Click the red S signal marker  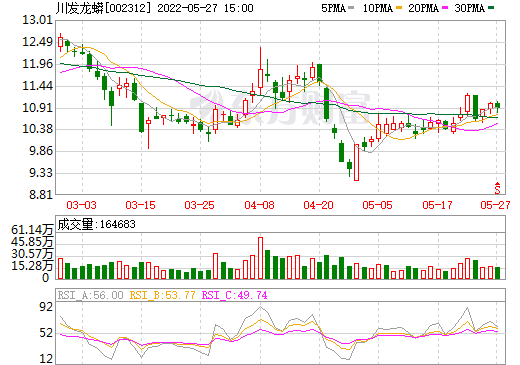(x=497, y=188)
